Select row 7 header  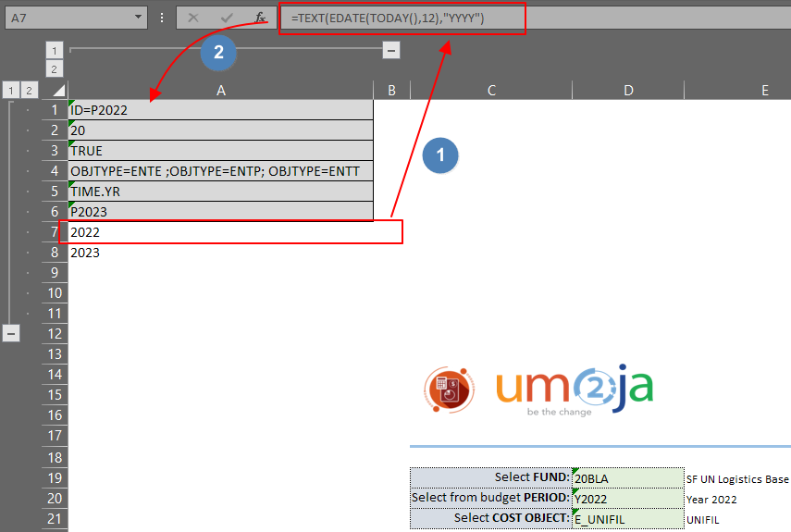55,232
